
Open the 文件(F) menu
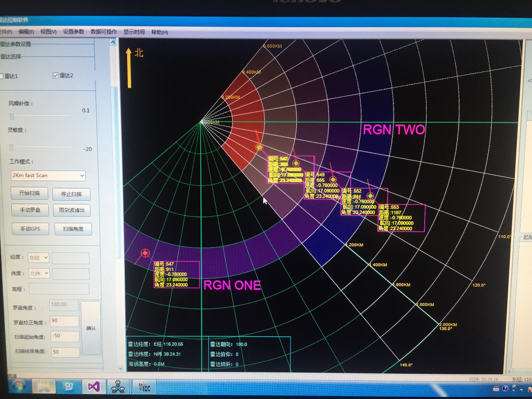click(6, 32)
